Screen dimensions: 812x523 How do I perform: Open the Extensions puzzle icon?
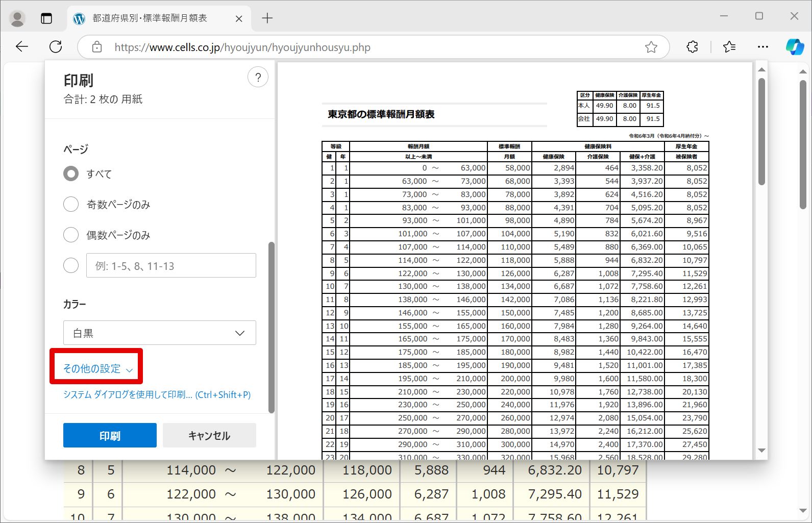click(x=692, y=47)
